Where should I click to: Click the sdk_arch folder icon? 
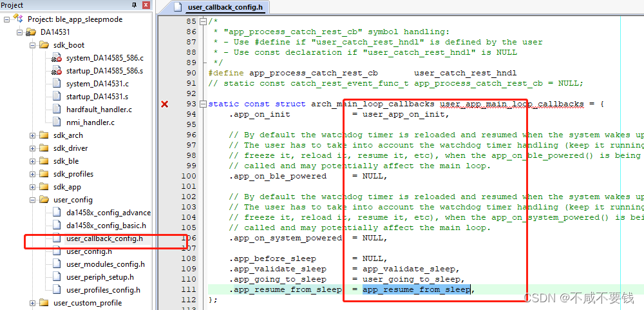coord(44,135)
